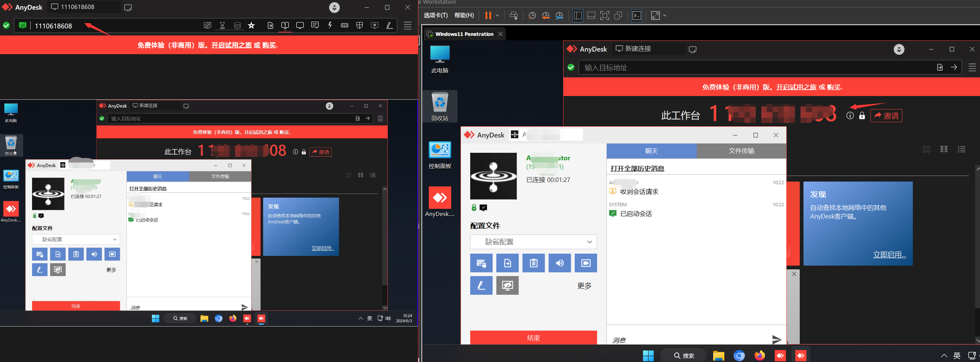Open the chat bubble icon in session toolbar
This screenshot has height=362, width=980.
pyautogui.click(x=315, y=25)
